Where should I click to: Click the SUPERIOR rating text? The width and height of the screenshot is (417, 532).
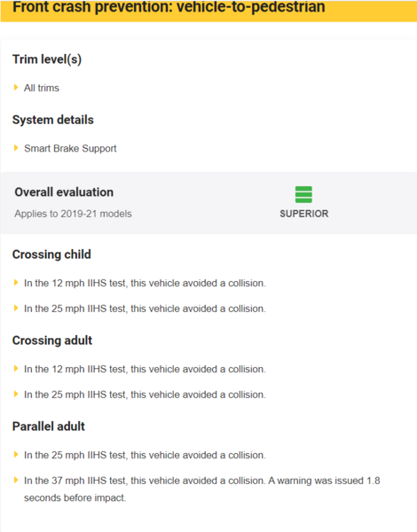pos(304,214)
